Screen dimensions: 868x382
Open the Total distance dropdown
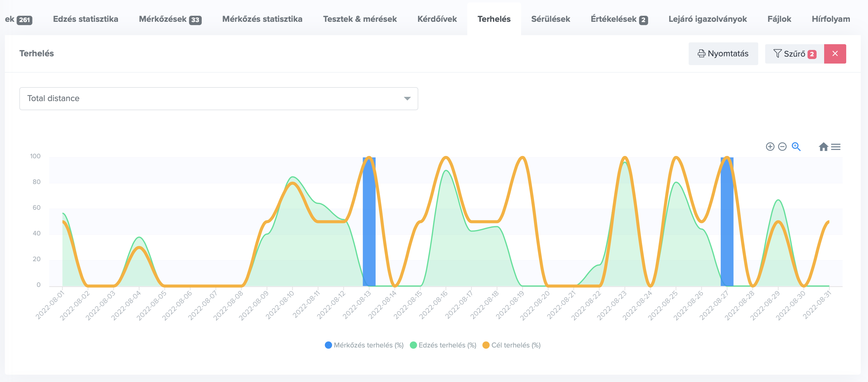[216, 98]
